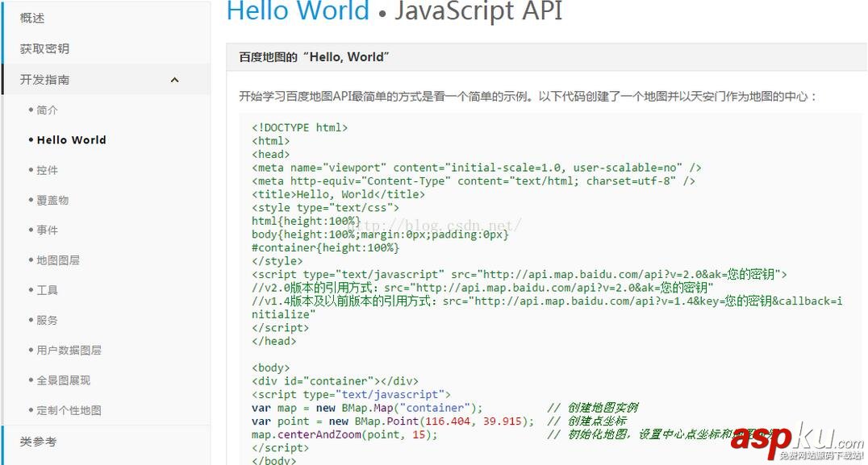Open the 获取密钥 sidebar section
868x465 pixels.
tap(44, 48)
